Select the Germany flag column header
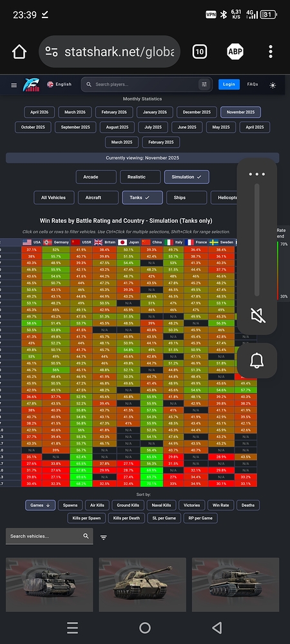Viewport: 290px width, 644px height. coord(56,242)
